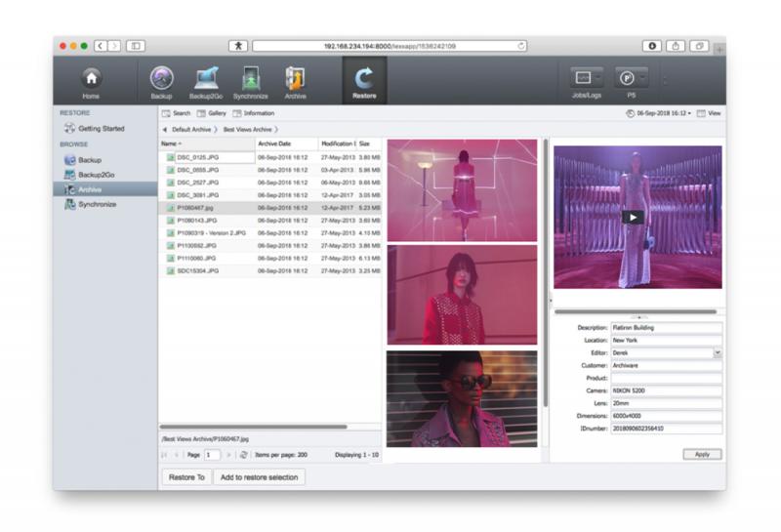
Task: Sort by Modification column
Action: click(x=337, y=143)
